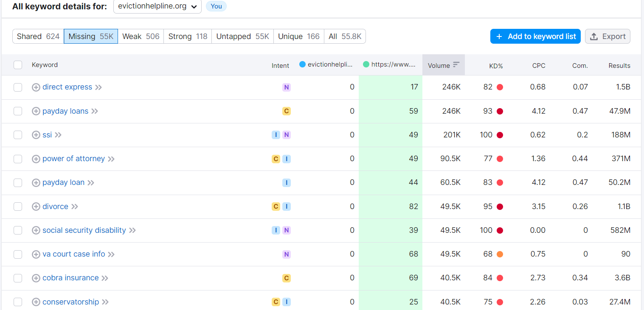Switch to the Weak 506 tab
Image resolution: width=644 pixels, height=310 pixels.
tap(141, 36)
